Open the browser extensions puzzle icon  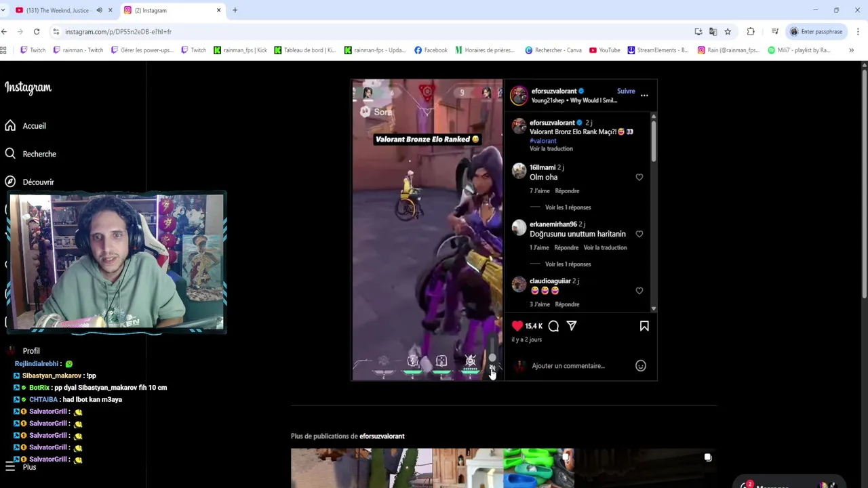tap(751, 32)
